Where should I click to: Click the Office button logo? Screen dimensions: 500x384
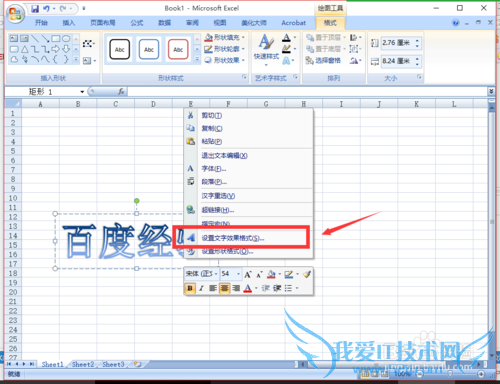(15, 14)
